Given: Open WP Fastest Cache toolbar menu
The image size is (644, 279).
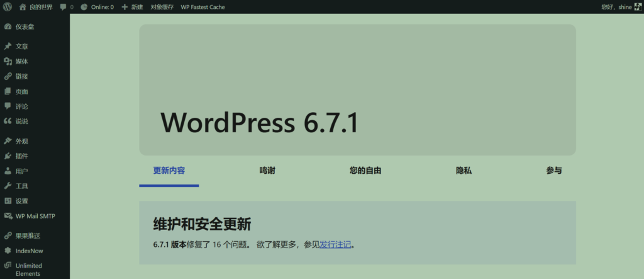Looking at the screenshot, I should coord(203,7).
